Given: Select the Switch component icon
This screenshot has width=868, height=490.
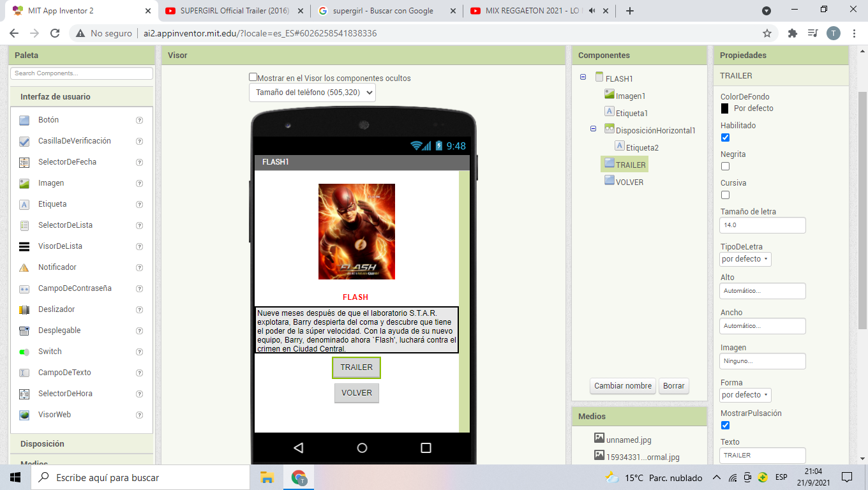Looking at the screenshot, I should pos(24,352).
